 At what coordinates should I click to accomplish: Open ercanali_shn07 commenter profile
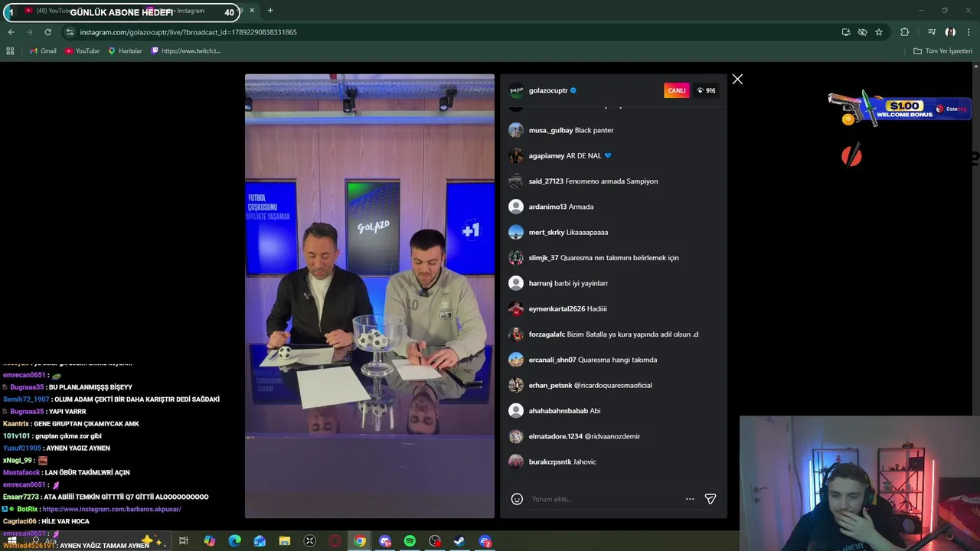pyautogui.click(x=552, y=360)
